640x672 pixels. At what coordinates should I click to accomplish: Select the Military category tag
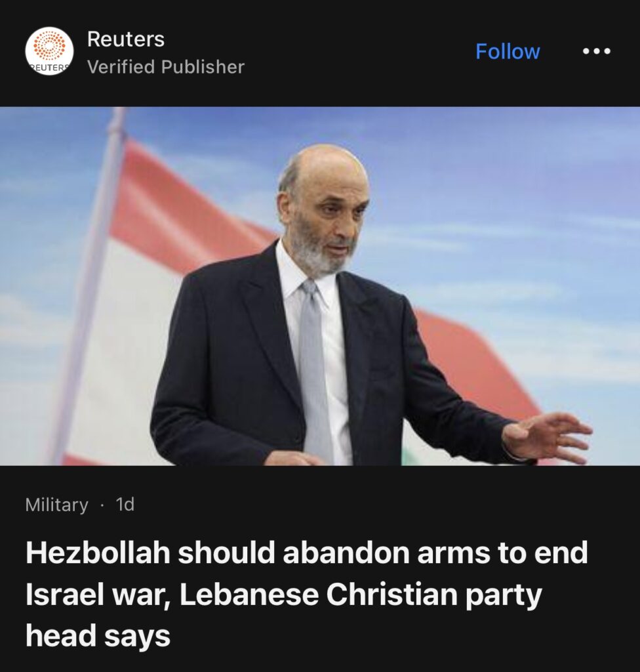pyautogui.click(x=56, y=505)
